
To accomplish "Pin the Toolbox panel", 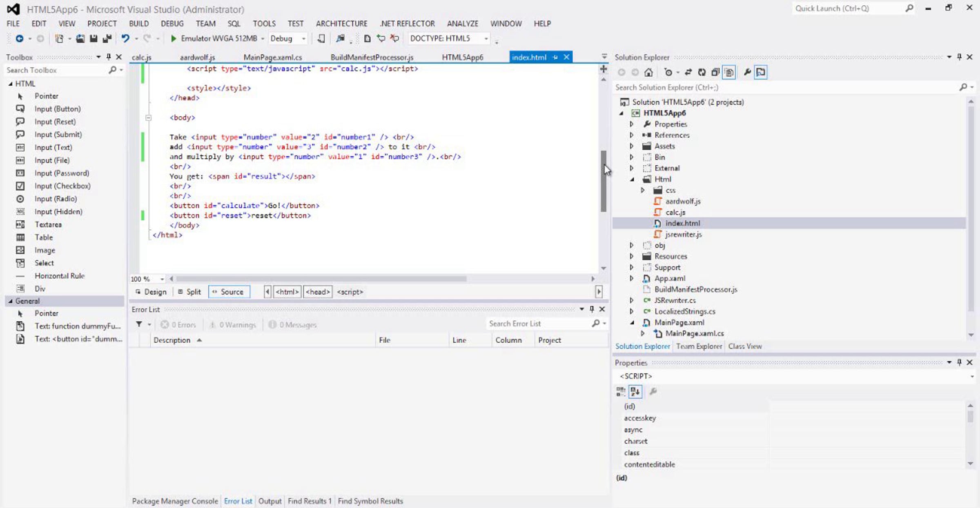I will (109, 57).
